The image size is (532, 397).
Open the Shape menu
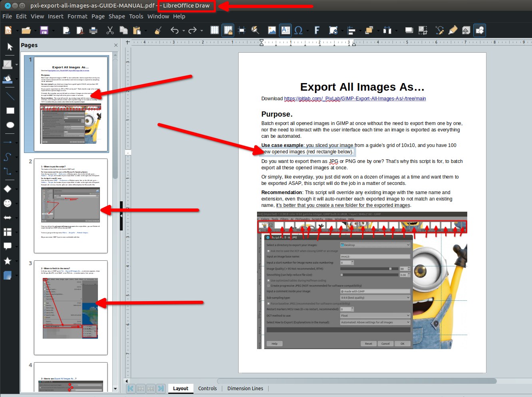point(117,16)
